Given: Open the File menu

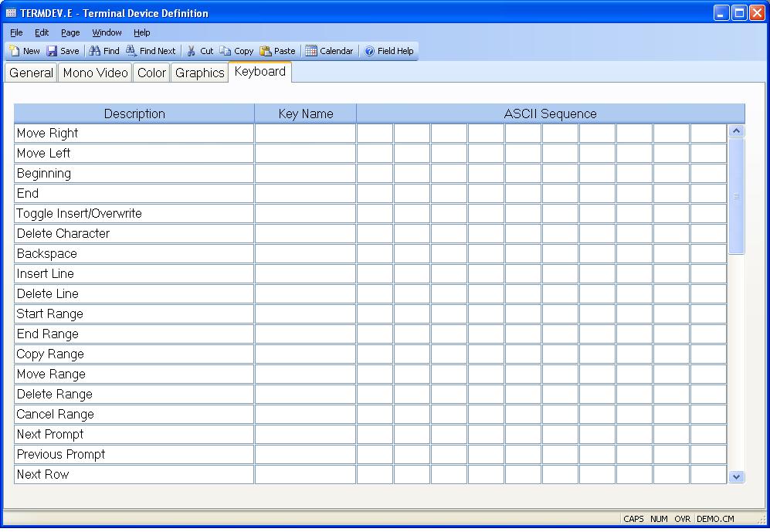Looking at the screenshot, I should [x=16, y=32].
